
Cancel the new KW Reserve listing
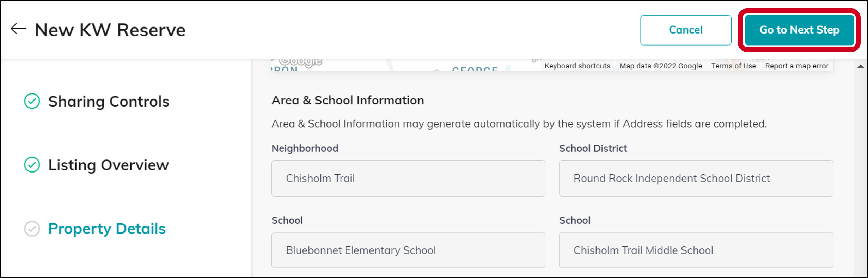(686, 30)
